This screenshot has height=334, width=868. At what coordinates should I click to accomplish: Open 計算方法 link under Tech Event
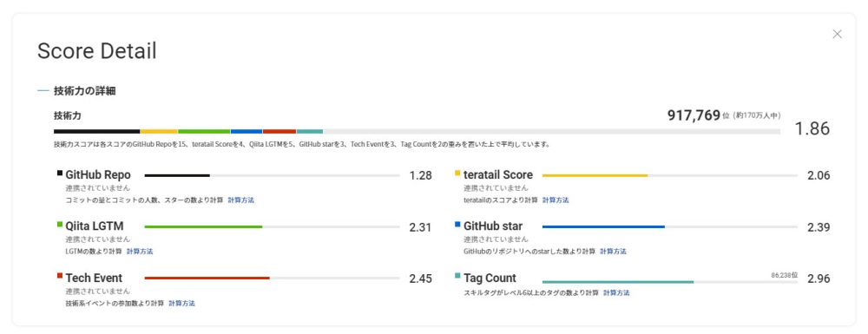pos(181,304)
